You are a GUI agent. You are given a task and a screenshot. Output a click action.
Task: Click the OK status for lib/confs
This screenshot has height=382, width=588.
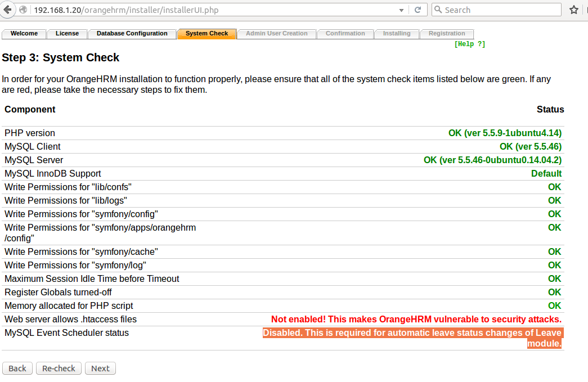click(555, 187)
